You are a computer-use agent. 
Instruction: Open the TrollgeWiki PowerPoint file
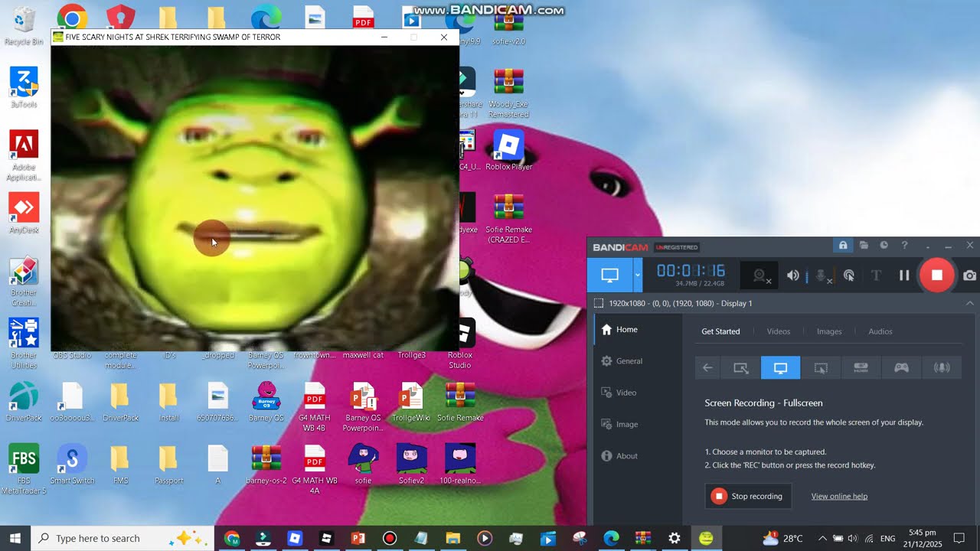411,402
